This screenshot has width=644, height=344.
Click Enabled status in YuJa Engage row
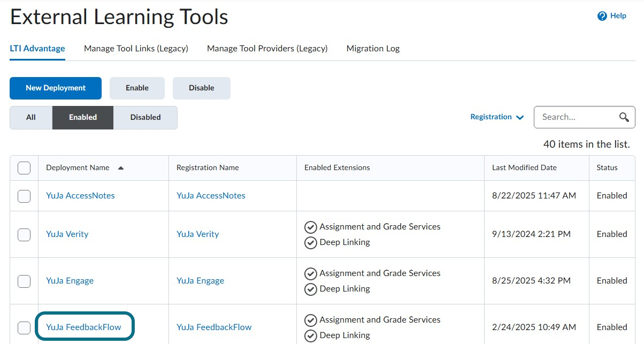tap(612, 281)
